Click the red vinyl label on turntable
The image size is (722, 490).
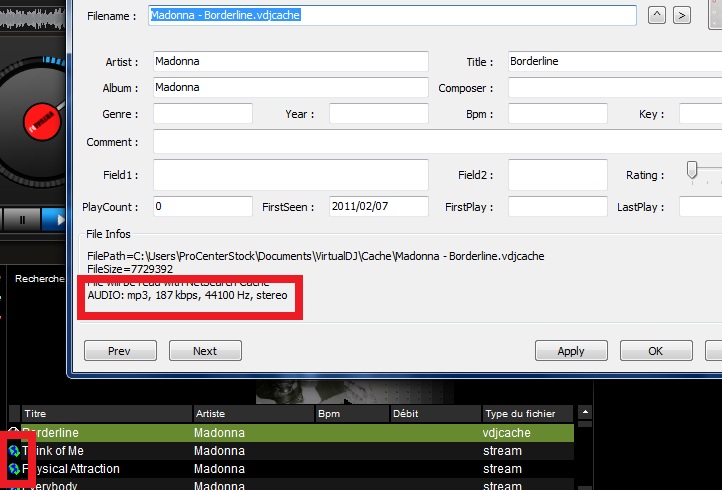pos(39,122)
